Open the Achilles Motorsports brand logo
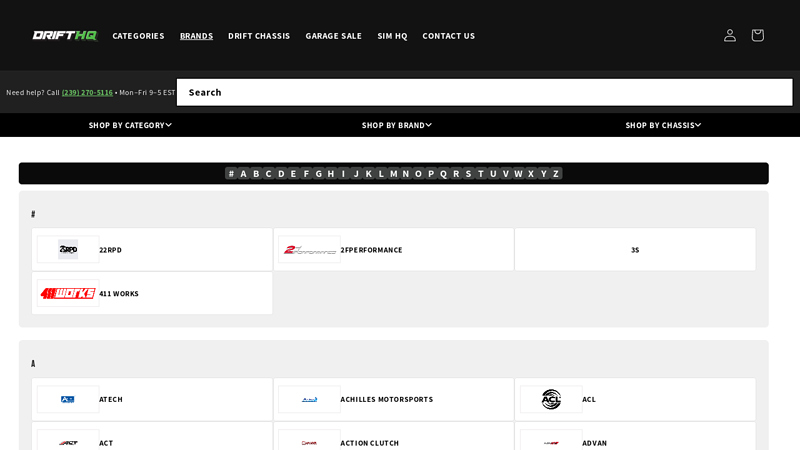800x450 pixels. click(x=309, y=399)
